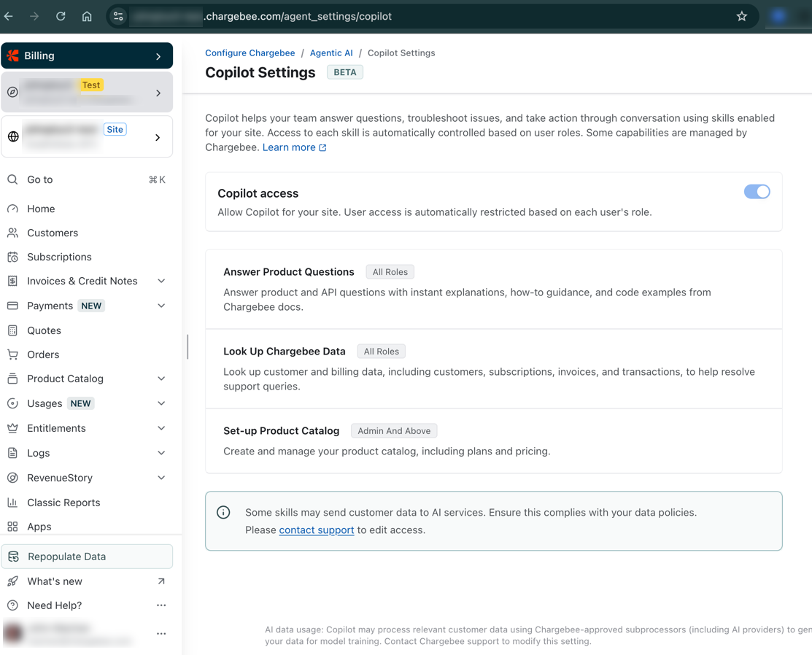
Task: Click the BETA badge beside Copilot Settings
Action: 345,72
